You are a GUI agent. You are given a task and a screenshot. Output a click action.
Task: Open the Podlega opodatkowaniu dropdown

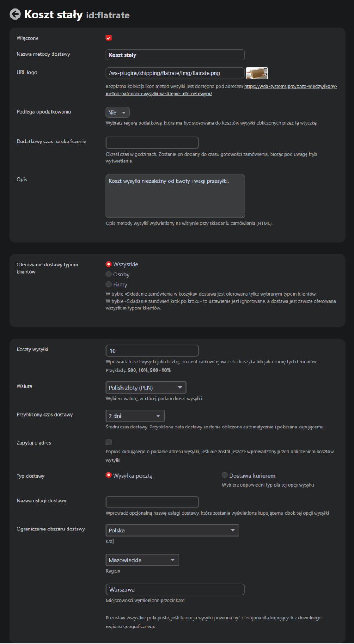(117, 112)
